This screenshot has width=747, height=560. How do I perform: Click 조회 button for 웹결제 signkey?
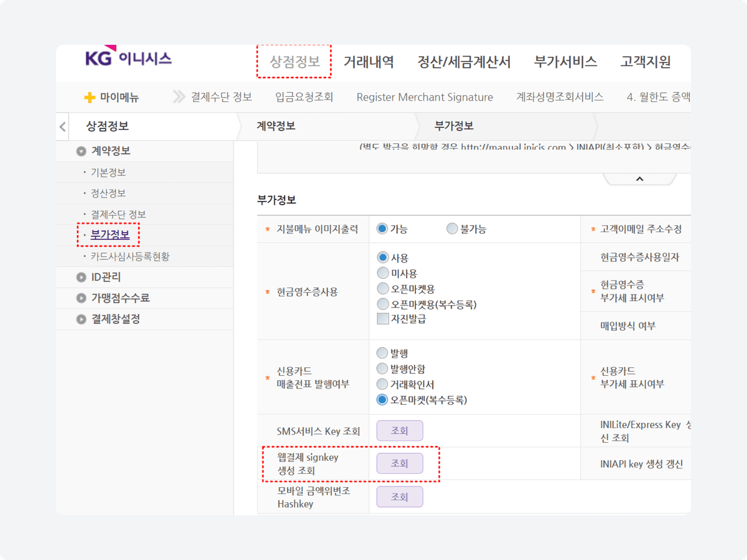(399, 463)
